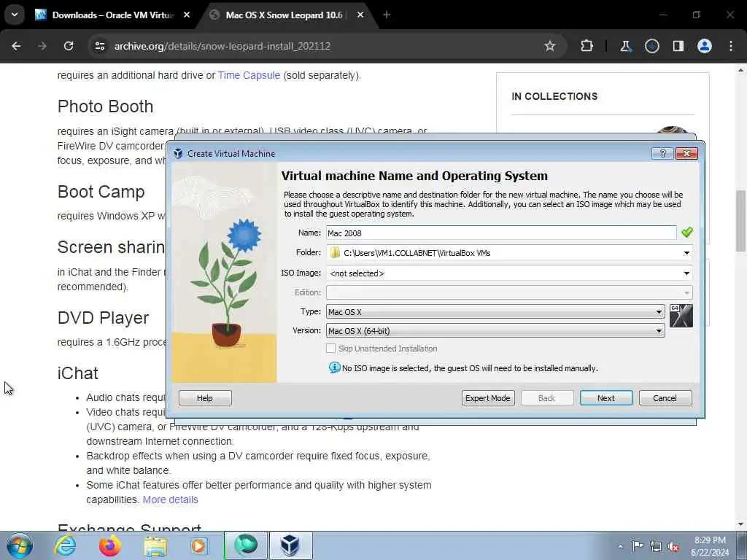Click the yellow folder icon in Folder field

click(x=335, y=253)
